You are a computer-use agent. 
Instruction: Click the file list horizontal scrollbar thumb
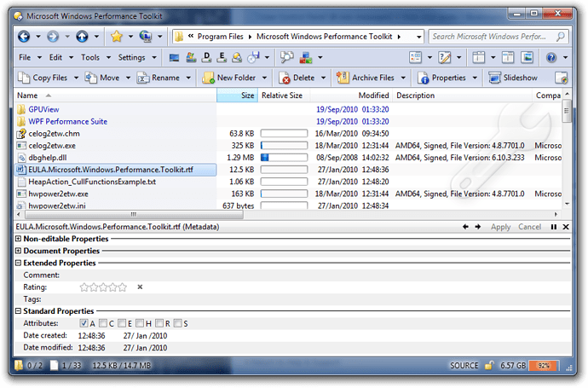134,214
